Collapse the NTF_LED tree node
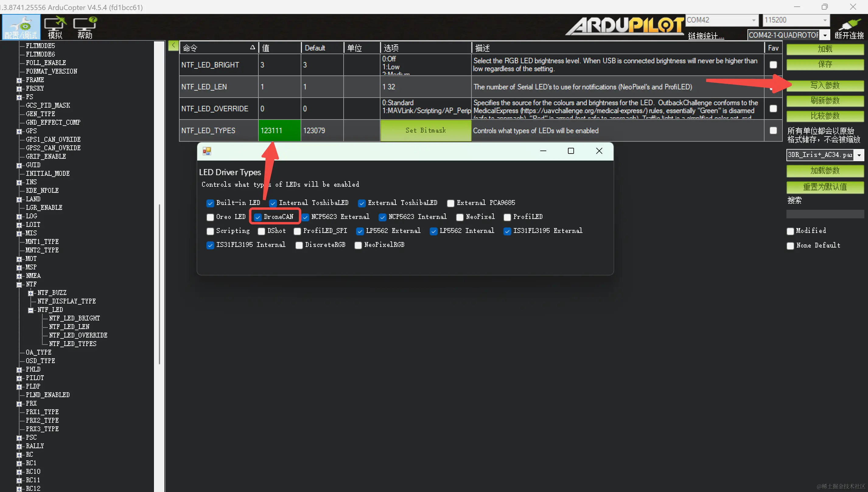This screenshot has height=492, width=868. (31, 310)
